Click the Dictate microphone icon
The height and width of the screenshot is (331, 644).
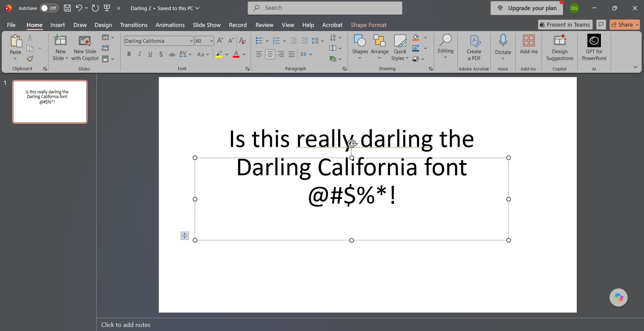tap(503, 40)
